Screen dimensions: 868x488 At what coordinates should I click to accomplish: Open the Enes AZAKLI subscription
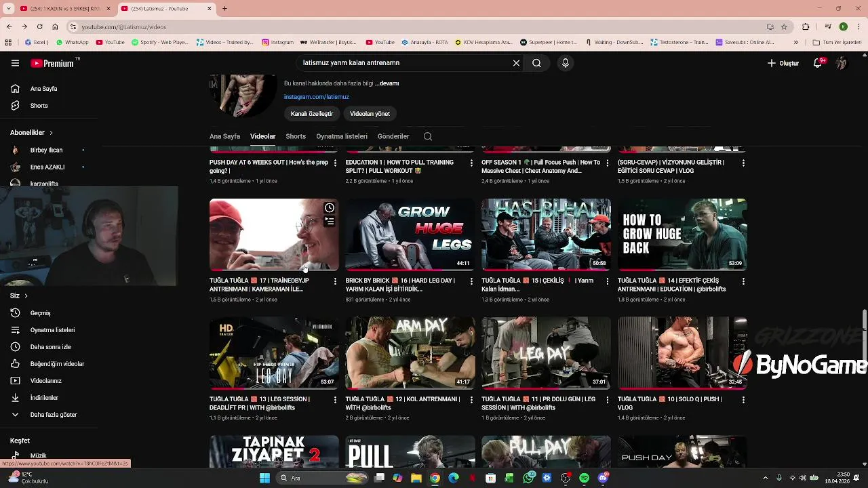(x=47, y=167)
